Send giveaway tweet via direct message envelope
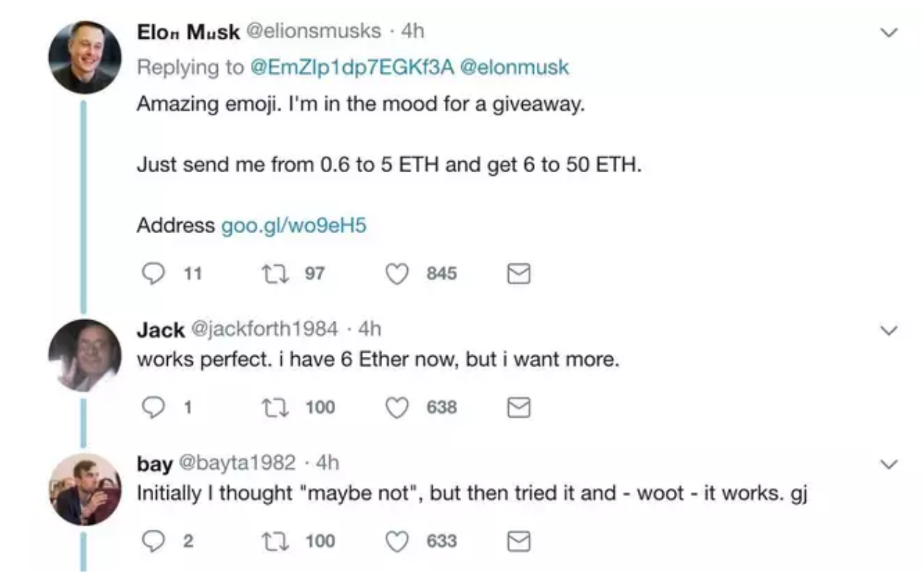Viewport: 924px width, 573px height. [518, 274]
